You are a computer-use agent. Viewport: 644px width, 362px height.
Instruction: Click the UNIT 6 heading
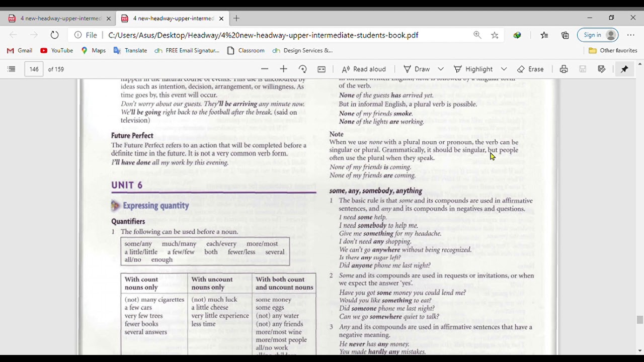coord(127,185)
